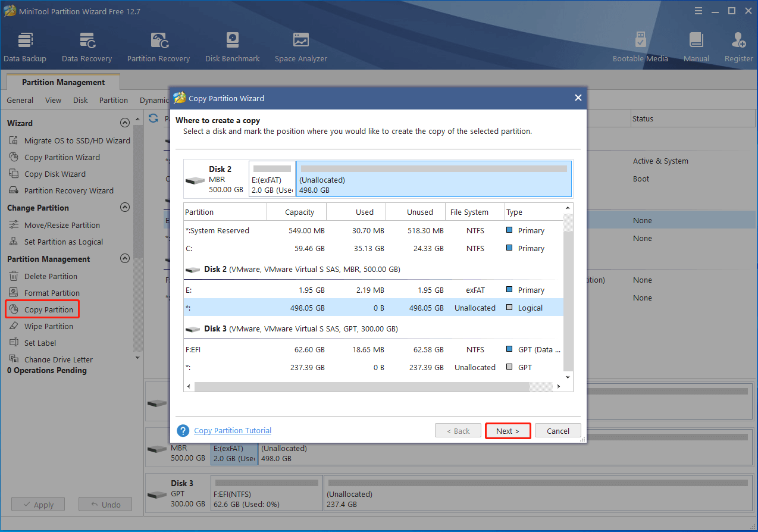The height and width of the screenshot is (532, 758).
Task: Select the C: partition row
Action: pos(373,249)
